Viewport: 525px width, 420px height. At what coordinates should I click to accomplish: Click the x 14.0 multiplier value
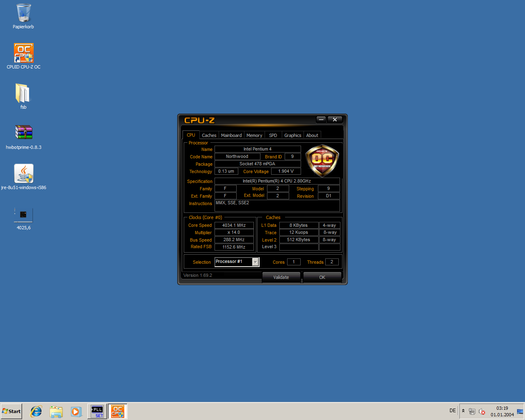point(234,232)
